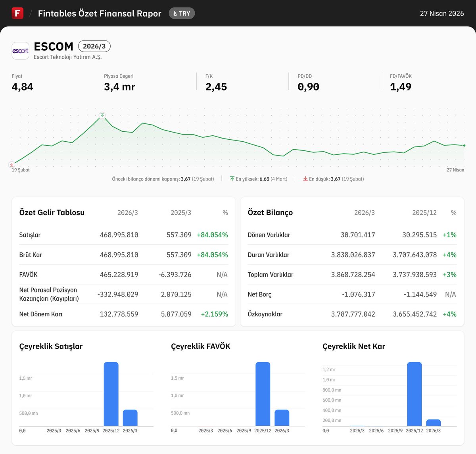Click the FAVÖK 2025/3 value -6.393.726
The image size is (476, 454).
click(x=175, y=275)
